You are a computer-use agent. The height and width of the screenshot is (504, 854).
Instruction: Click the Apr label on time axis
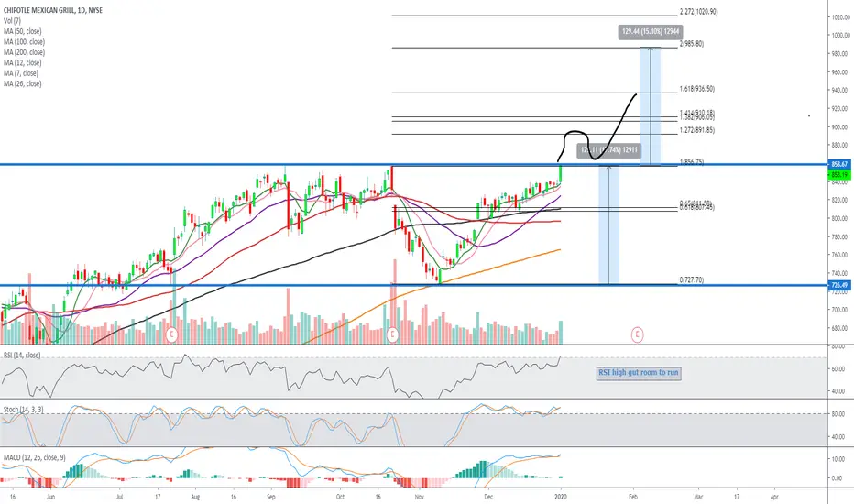click(x=774, y=497)
